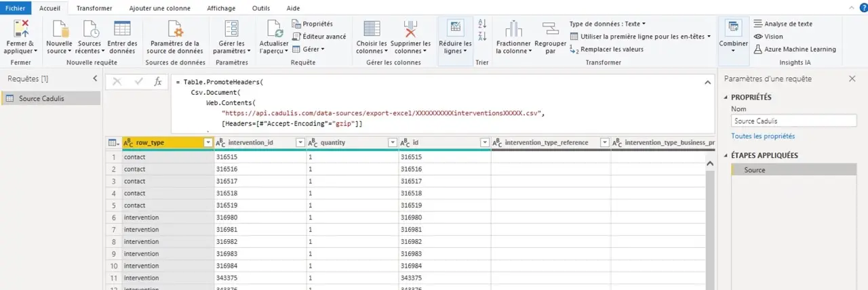Click the Regrouper par icon
This screenshot has height=290, width=868.
tap(550, 29)
